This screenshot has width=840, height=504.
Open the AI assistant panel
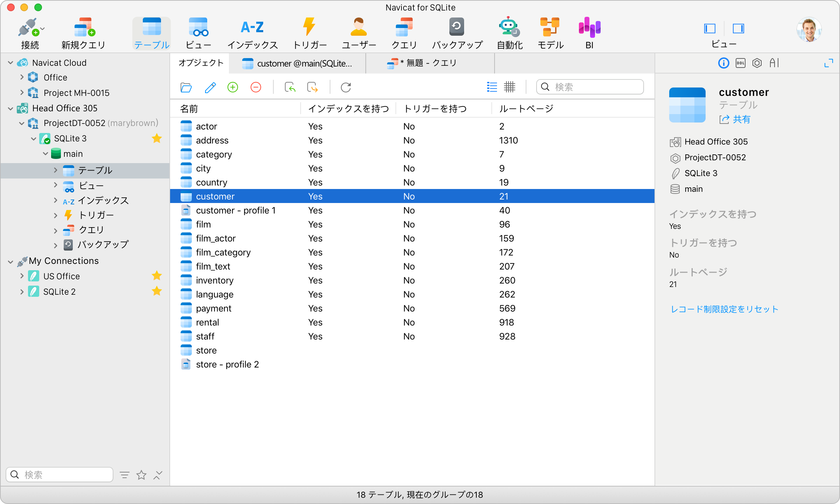pyautogui.click(x=774, y=63)
